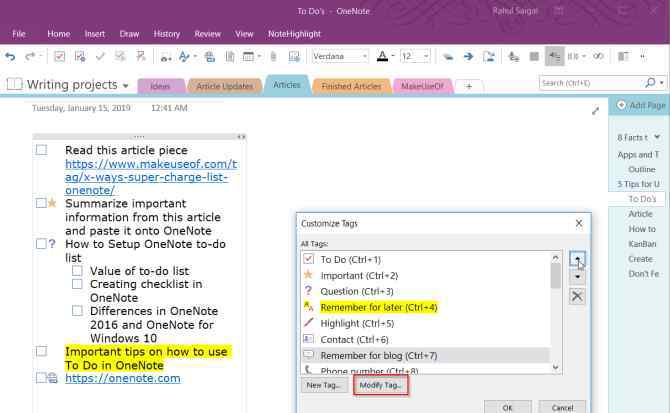Open the File menu
Viewport: 670px width, 413px height.
19,34
